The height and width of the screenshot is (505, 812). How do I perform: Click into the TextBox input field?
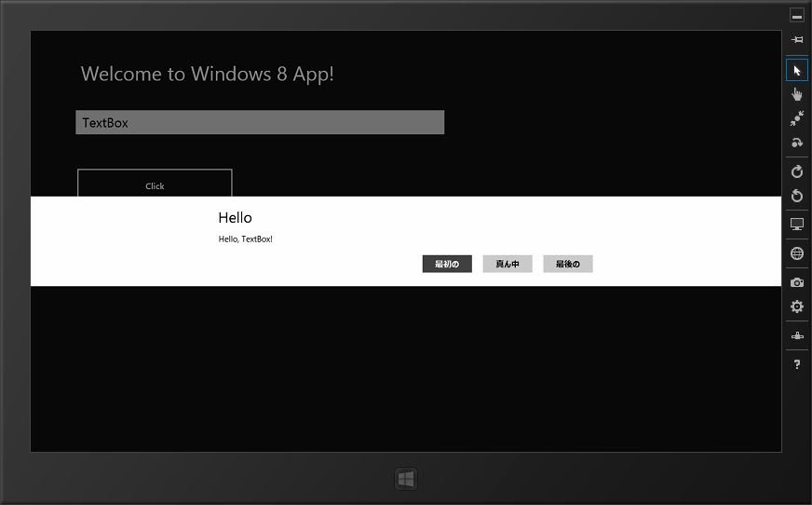click(x=260, y=123)
